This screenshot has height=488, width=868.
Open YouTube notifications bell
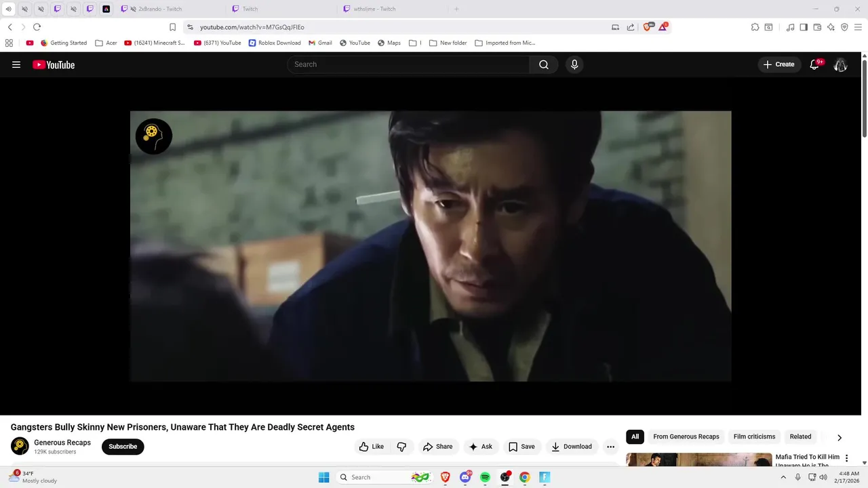[x=815, y=64]
